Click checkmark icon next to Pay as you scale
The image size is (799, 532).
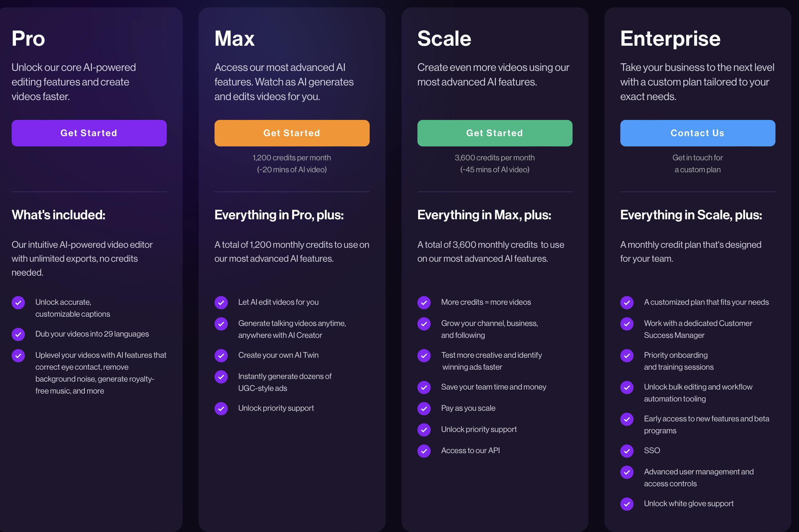pos(424,408)
